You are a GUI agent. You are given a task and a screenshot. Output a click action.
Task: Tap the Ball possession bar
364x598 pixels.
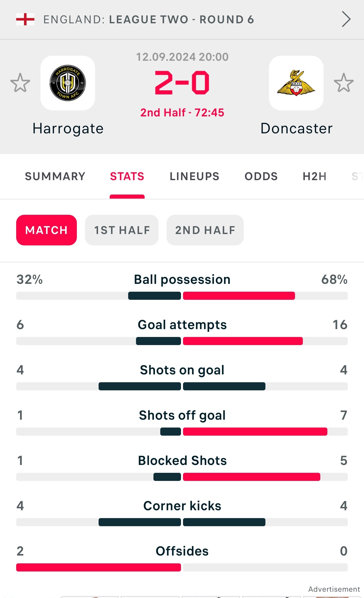[x=182, y=296]
